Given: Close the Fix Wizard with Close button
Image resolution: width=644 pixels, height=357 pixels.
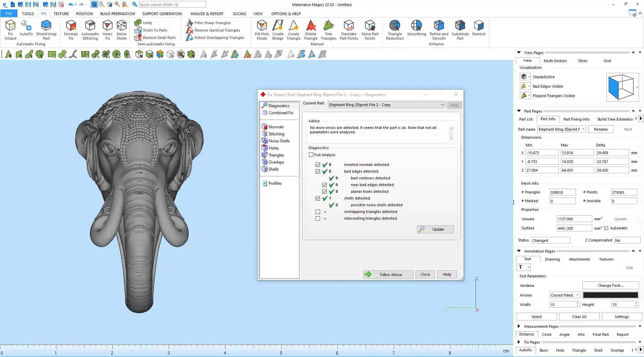Looking at the screenshot, I should coord(425,274).
